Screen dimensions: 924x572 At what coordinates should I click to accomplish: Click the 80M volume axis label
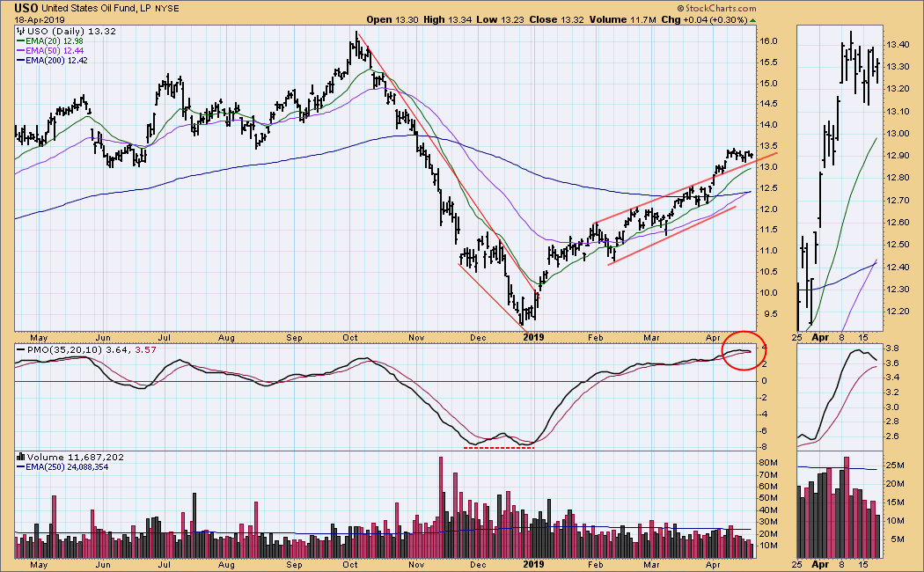(x=768, y=462)
